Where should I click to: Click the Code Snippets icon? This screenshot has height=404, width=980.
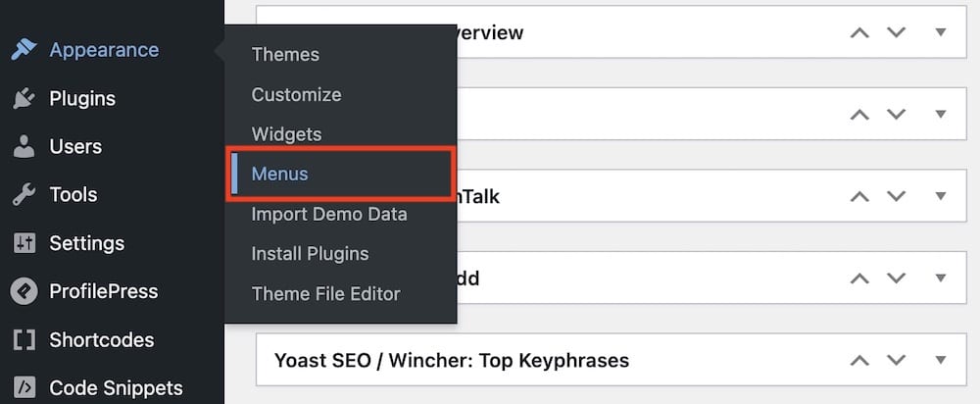[x=24, y=388]
